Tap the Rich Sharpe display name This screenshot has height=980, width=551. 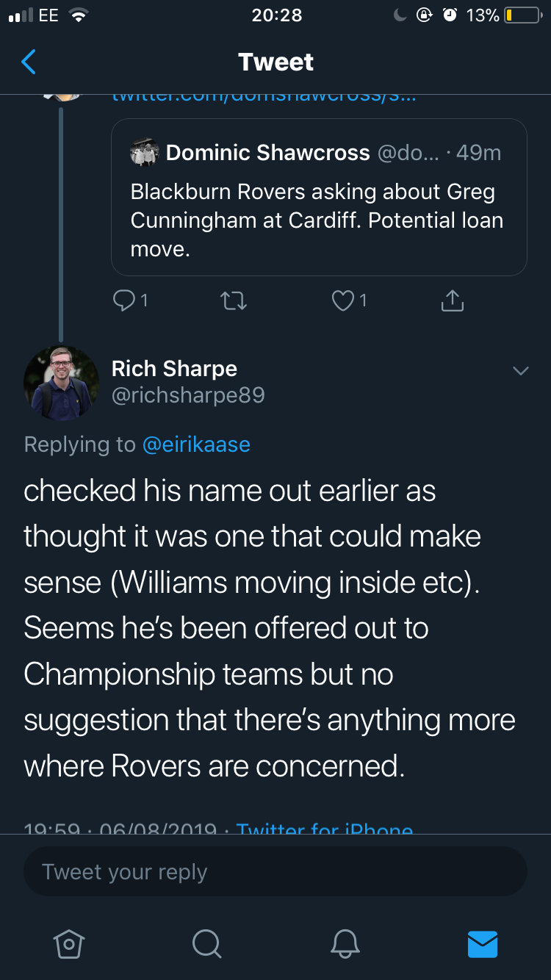[x=174, y=368]
